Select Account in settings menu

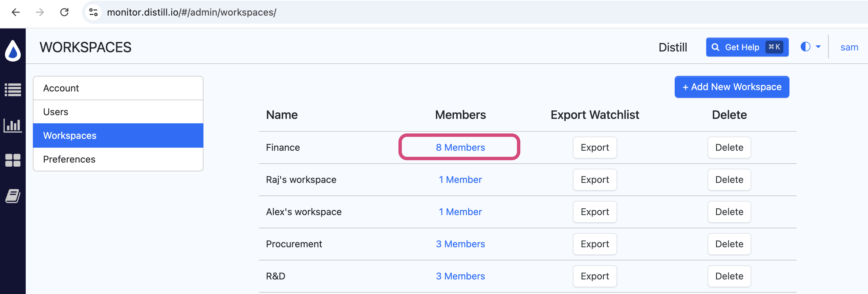(118, 88)
